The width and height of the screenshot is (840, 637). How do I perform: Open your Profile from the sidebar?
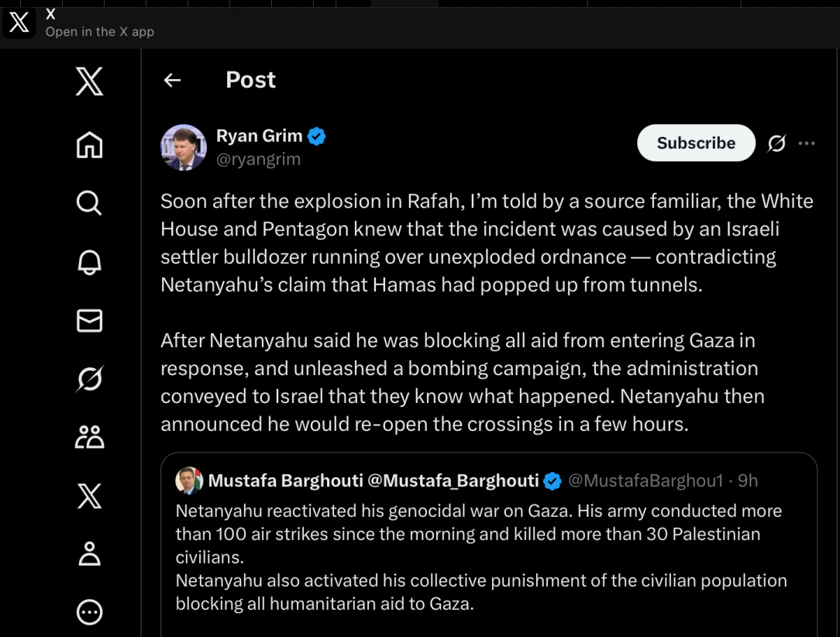[89, 554]
